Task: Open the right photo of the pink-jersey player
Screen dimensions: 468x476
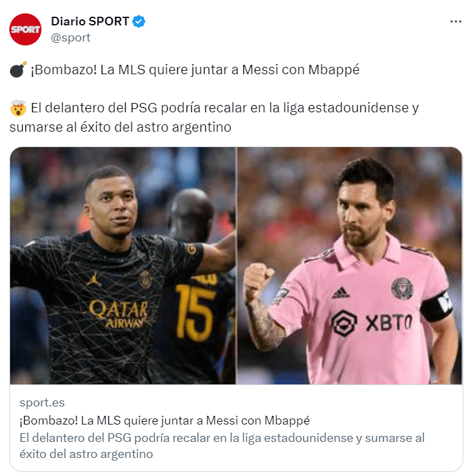Action: click(x=350, y=265)
